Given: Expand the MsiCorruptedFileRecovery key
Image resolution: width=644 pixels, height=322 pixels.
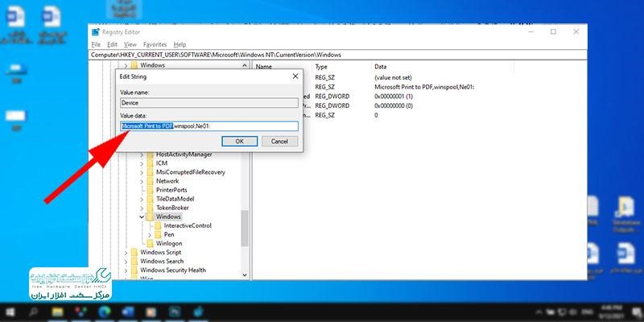Looking at the screenshot, I should tap(142, 172).
